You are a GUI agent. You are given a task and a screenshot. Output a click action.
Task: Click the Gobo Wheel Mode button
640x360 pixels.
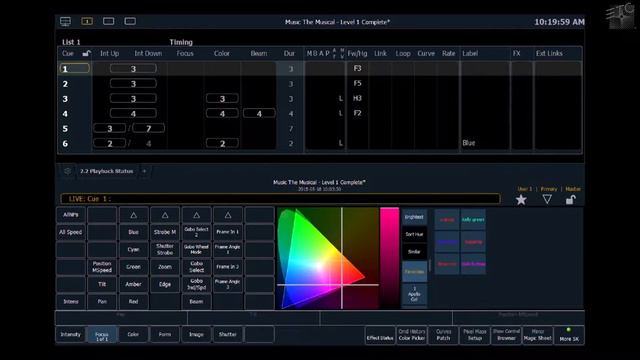(196, 249)
